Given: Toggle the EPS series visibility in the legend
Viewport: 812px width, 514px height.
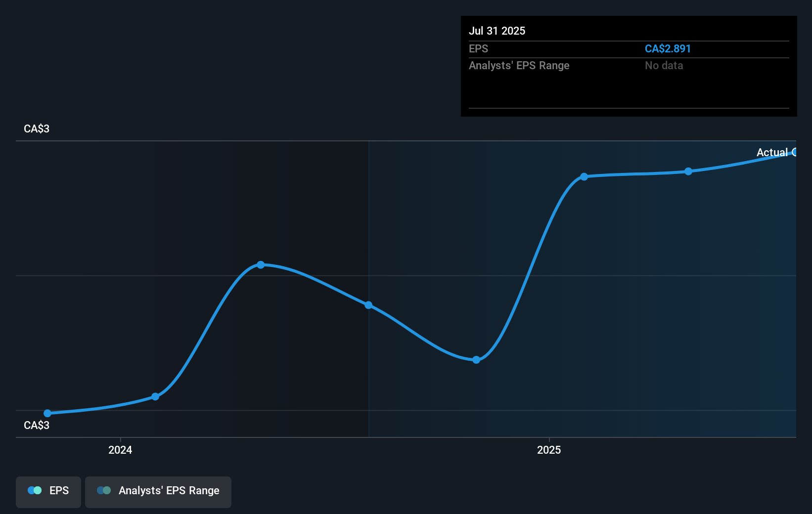Looking at the screenshot, I should [x=48, y=491].
